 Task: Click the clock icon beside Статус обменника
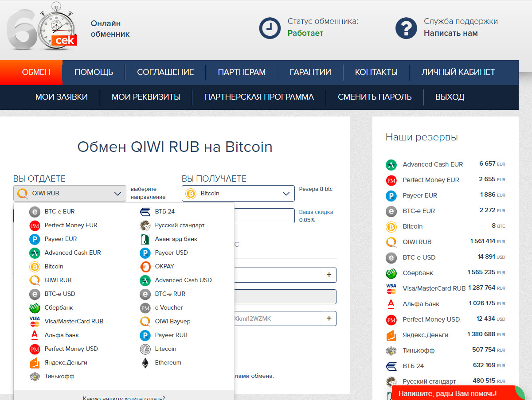270,28
